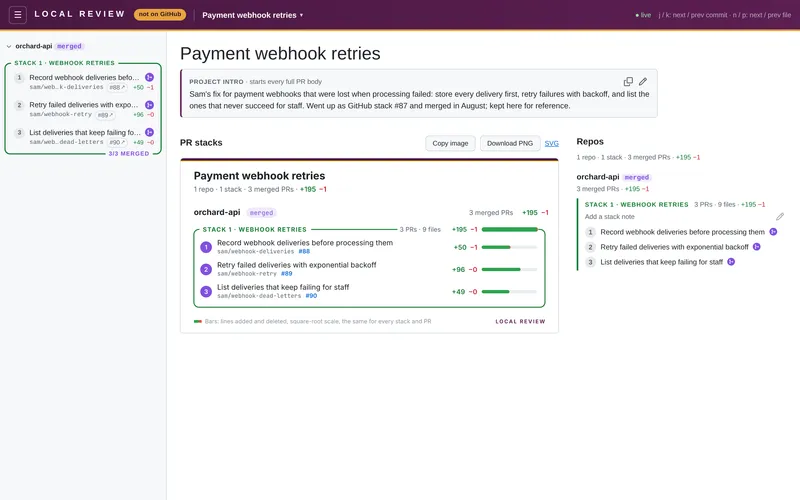
Task: Copy the project intro text
Action: pos(628,82)
